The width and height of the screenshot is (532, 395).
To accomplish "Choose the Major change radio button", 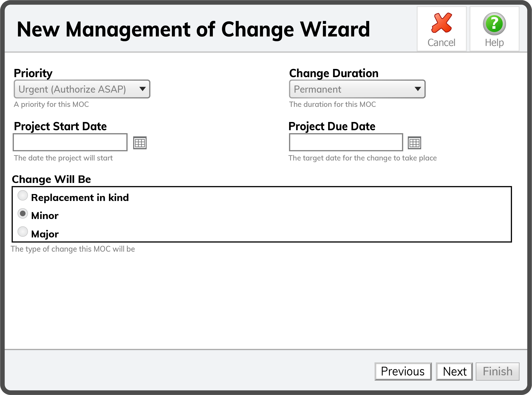I will [23, 231].
